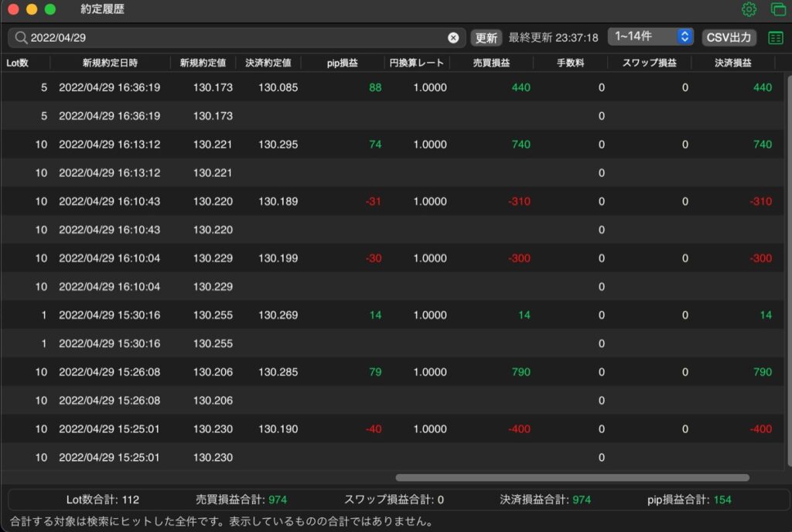
Task: Open settings via the green gear icon
Action: coord(749,9)
